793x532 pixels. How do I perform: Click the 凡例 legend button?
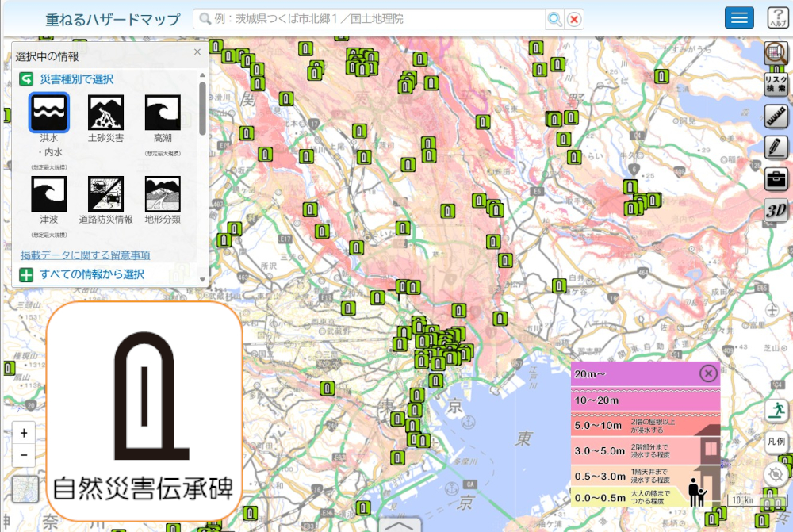coord(776,442)
